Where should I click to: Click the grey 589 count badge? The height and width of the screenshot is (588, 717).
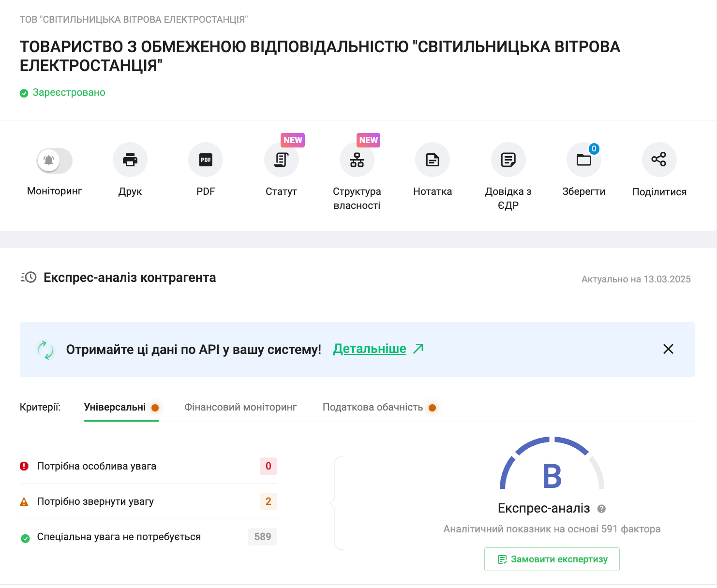coord(263,537)
